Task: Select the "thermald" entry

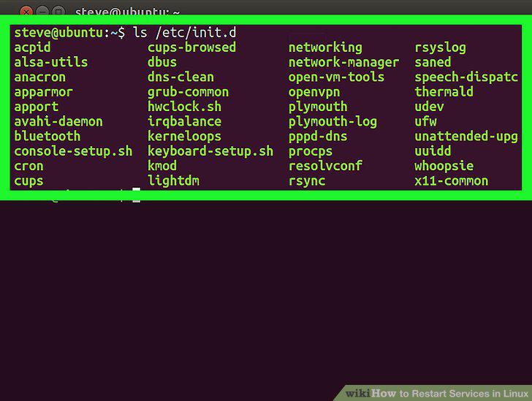Action: click(444, 91)
